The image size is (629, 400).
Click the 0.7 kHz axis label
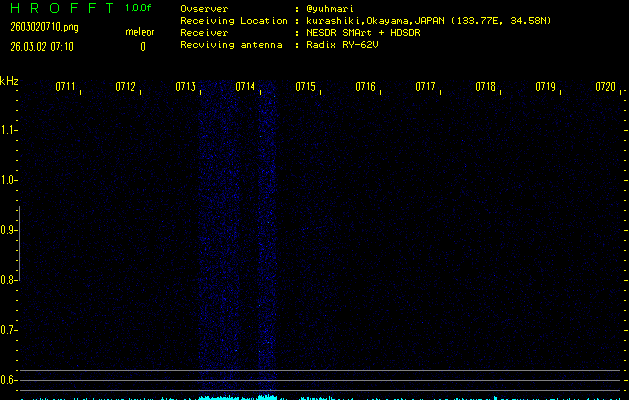7,330
